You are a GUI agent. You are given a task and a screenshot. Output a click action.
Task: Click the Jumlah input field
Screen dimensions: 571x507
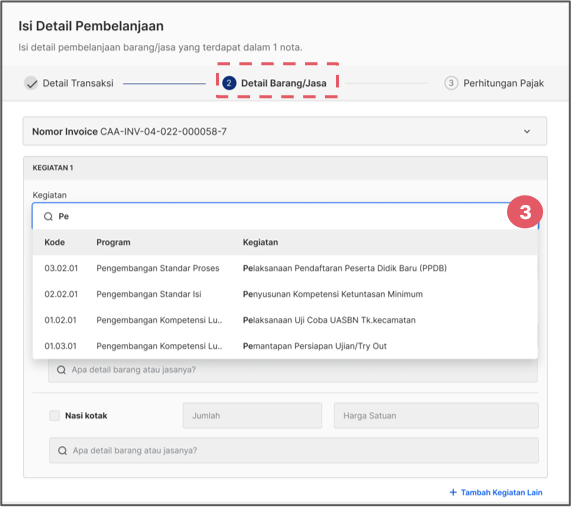pos(252,416)
